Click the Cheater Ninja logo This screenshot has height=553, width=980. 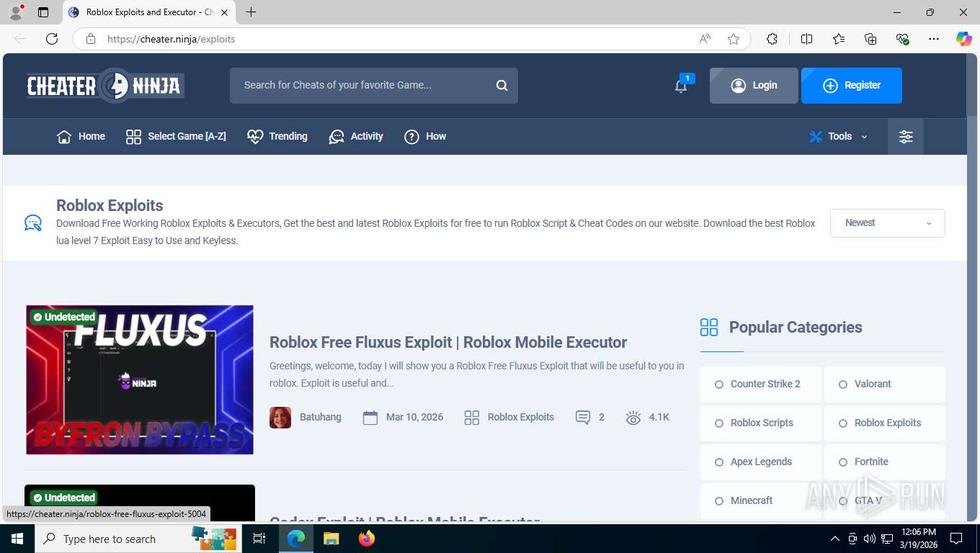(x=105, y=86)
